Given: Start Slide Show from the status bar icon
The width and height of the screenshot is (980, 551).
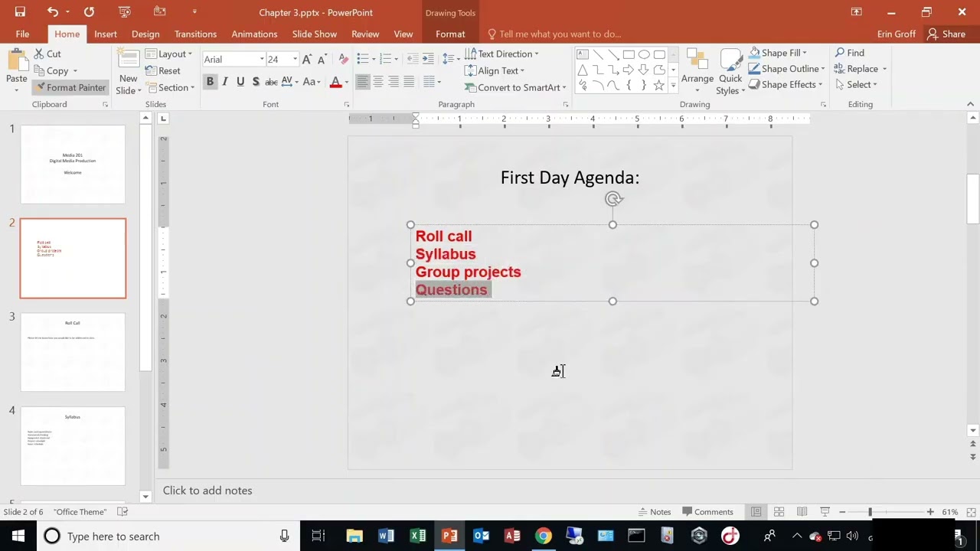Looking at the screenshot, I should pyautogui.click(x=825, y=512).
